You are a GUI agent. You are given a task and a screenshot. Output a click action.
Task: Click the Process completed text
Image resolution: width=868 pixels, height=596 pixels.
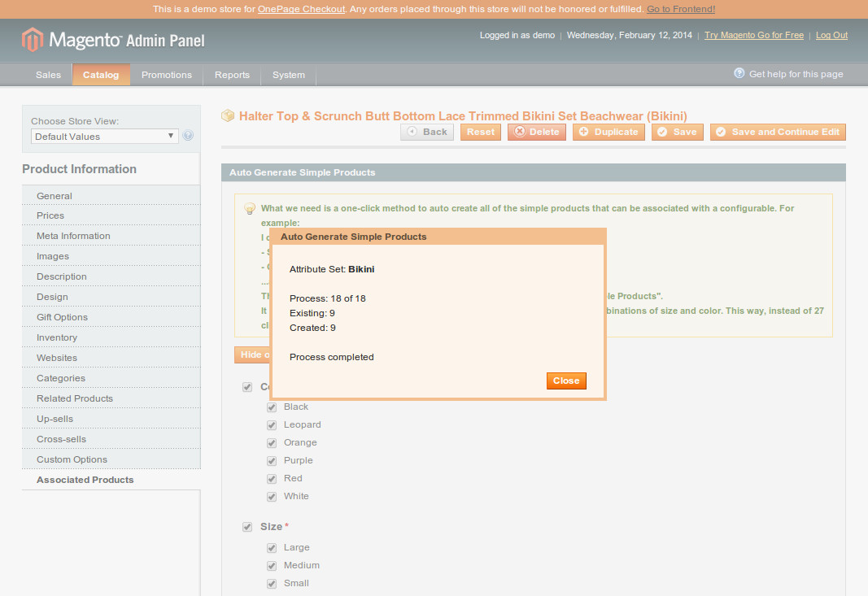click(332, 357)
